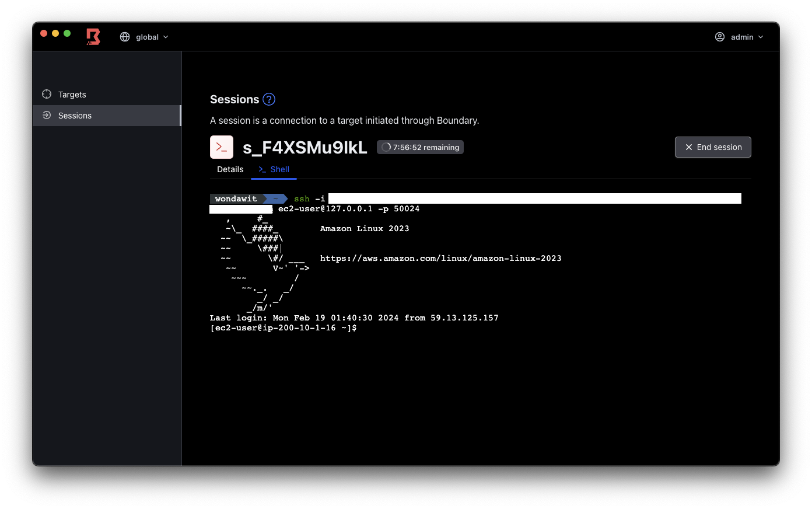Screen dimensions: 812x509
Task: Open the Sessions help question-mark icon
Action: [269, 99]
